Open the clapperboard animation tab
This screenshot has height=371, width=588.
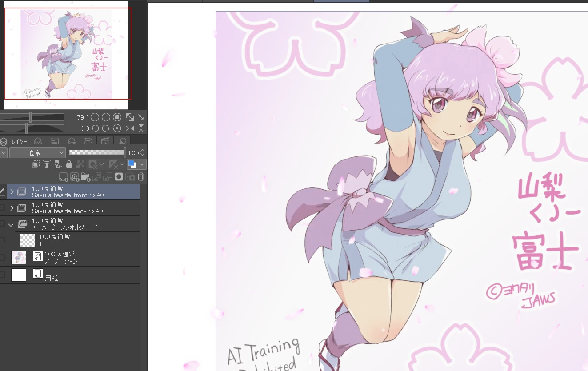105,141
